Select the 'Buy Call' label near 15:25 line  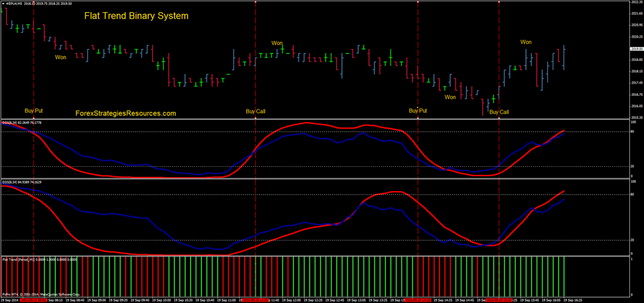coord(499,112)
